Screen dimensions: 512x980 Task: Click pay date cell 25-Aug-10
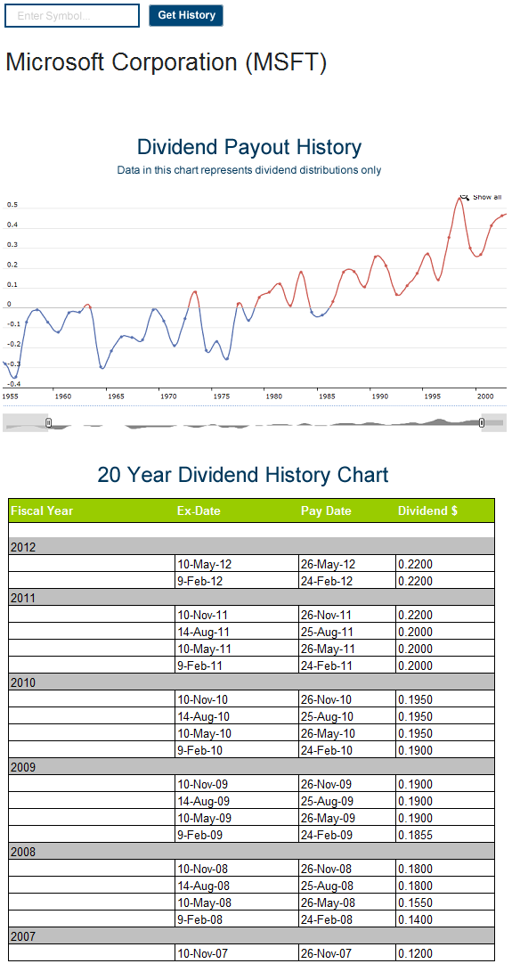[346, 715]
